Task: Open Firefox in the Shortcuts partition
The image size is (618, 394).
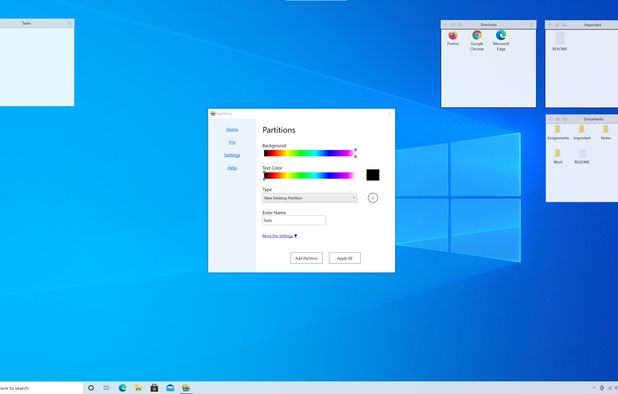Action: click(x=453, y=38)
